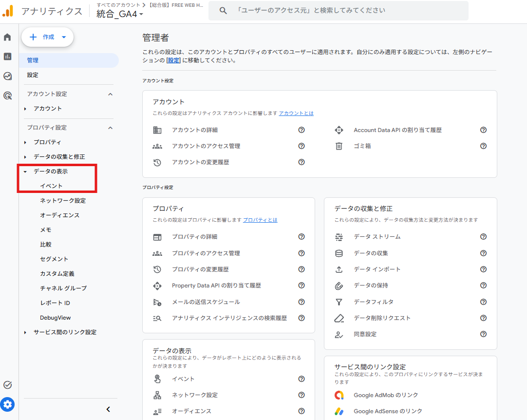Open help for プロパティの詳細
This screenshot has height=420, width=527.
pos(301,237)
